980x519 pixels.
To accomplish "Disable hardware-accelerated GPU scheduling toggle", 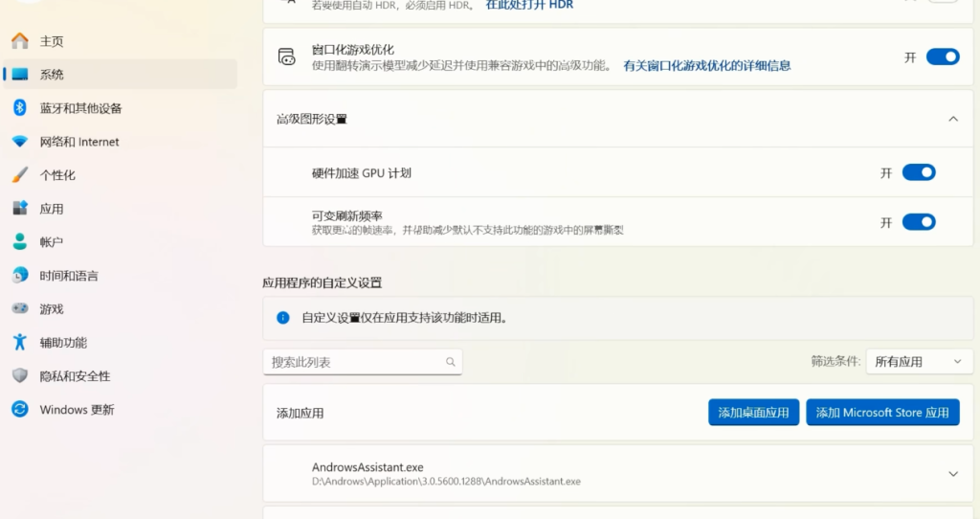I will point(918,173).
